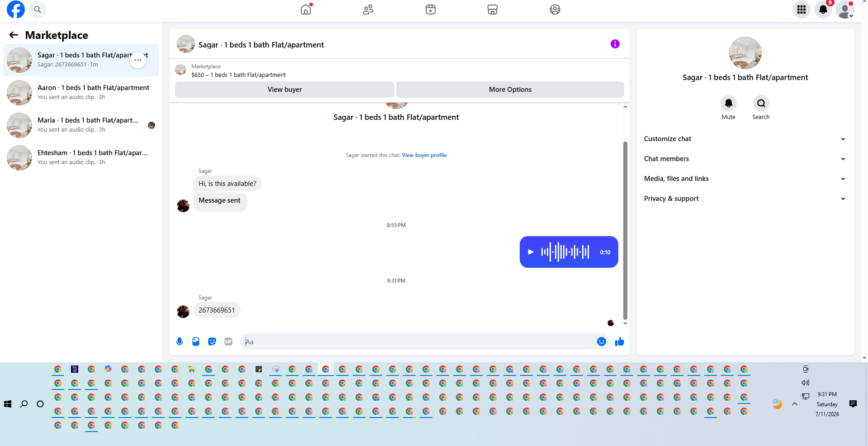
Task: Click the 2673669651 message bubble
Action: pyautogui.click(x=217, y=310)
